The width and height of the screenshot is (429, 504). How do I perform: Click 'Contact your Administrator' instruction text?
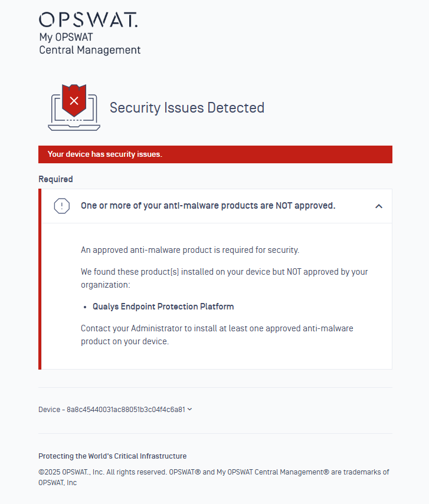217,335
